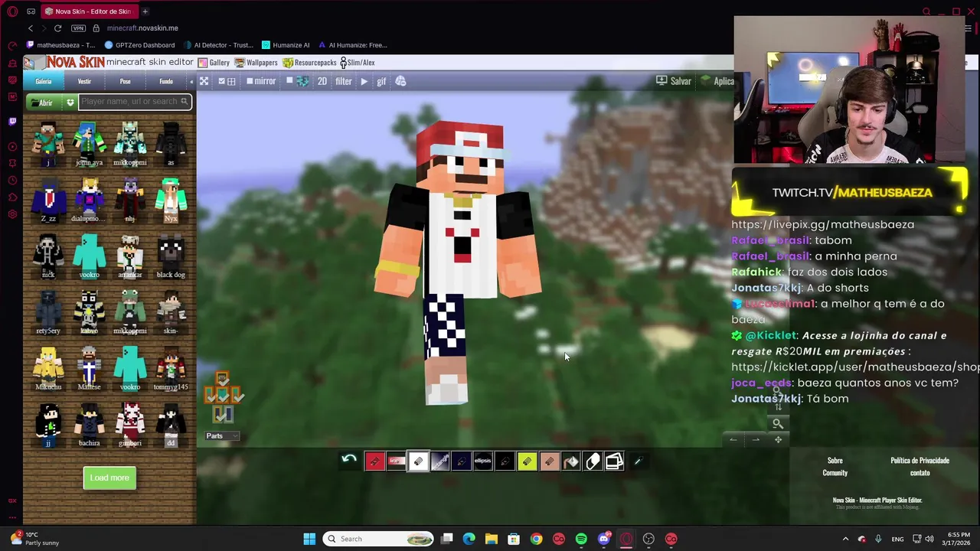Open the Sobre link
Image resolution: width=980 pixels, height=551 pixels.
point(835,461)
